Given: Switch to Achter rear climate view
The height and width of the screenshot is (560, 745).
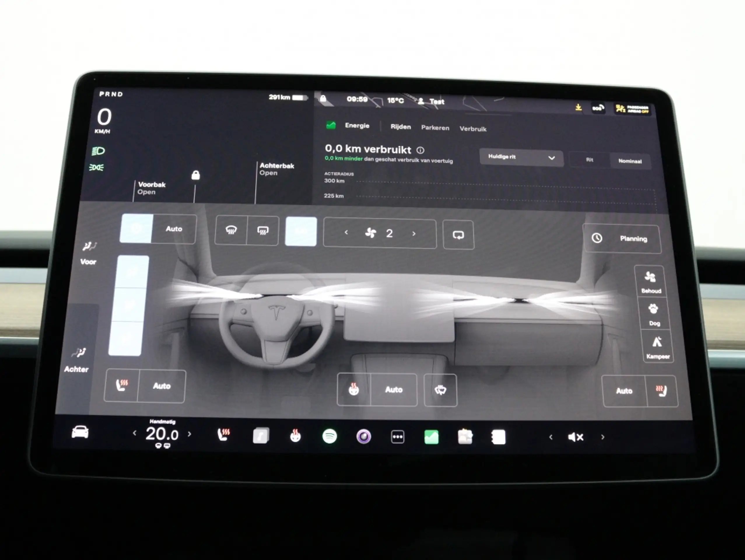Looking at the screenshot, I should [77, 360].
